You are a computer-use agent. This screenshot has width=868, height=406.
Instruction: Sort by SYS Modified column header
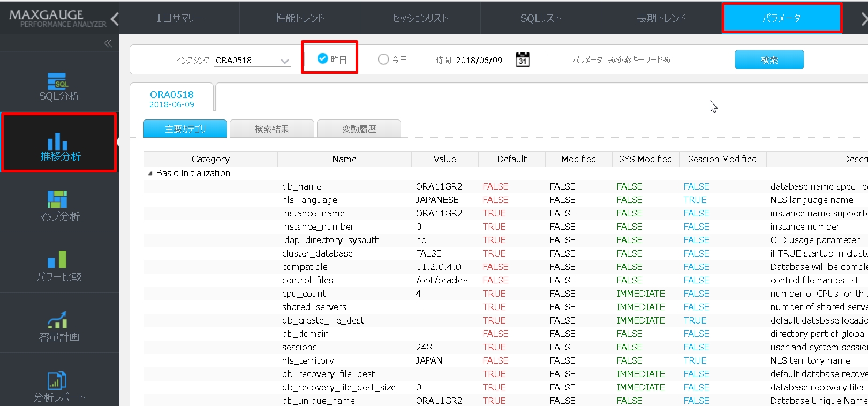[645, 159]
